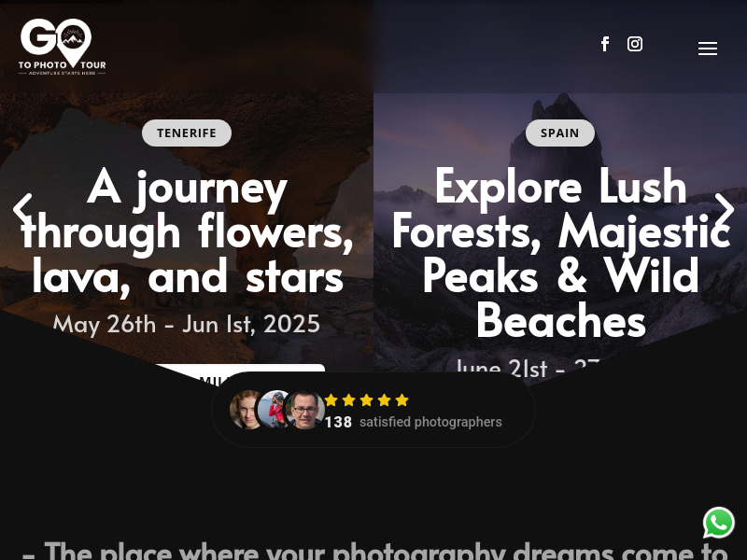Select the TENERIFE location badge
The height and width of the screenshot is (560, 747).
tap(187, 133)
